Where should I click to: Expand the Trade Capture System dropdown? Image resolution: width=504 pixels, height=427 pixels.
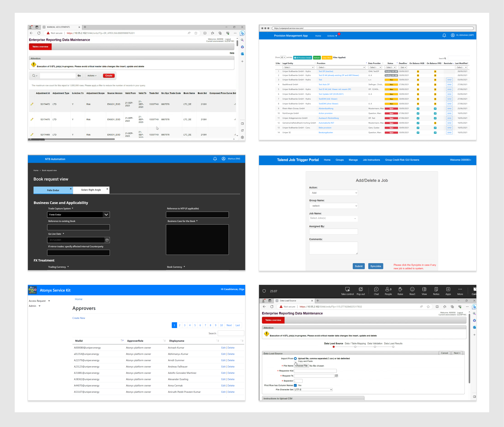click(106, 215)
